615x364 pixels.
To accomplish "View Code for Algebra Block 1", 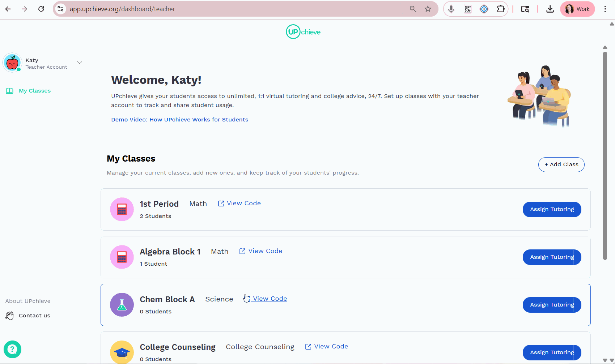I will click(261, 251).
